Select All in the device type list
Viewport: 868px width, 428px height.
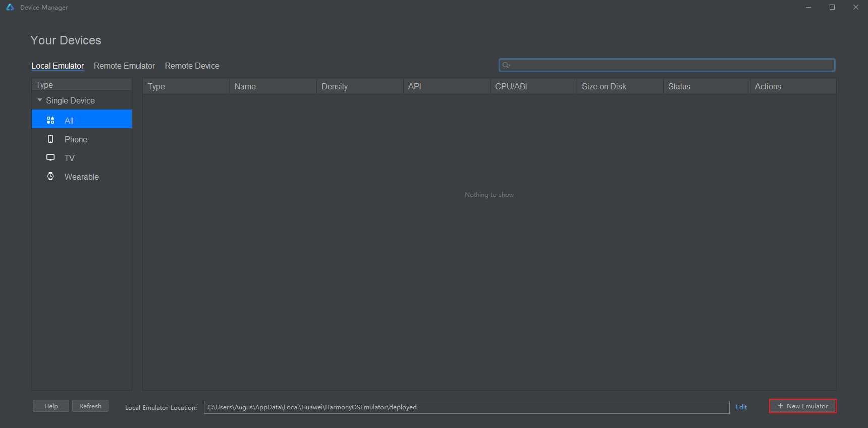[x=82, y=119]
